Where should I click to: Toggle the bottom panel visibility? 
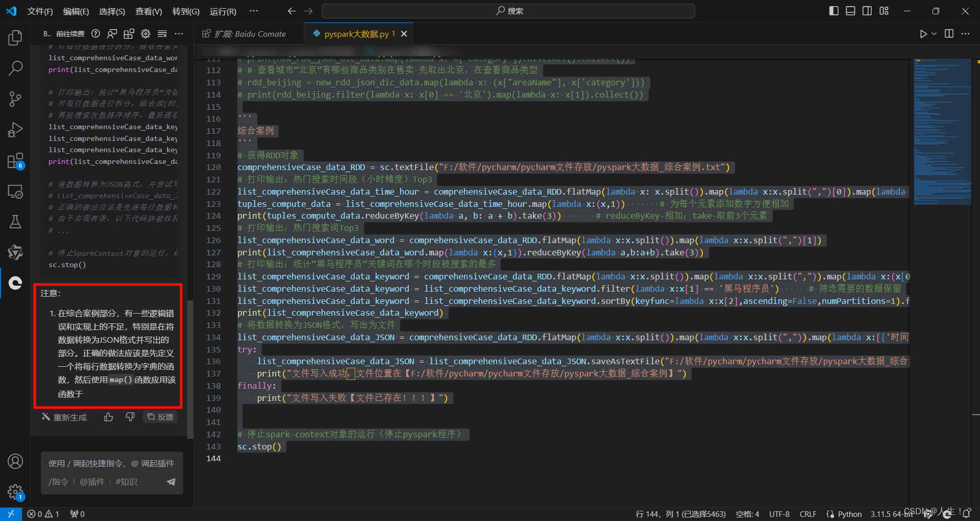point(850,11)
